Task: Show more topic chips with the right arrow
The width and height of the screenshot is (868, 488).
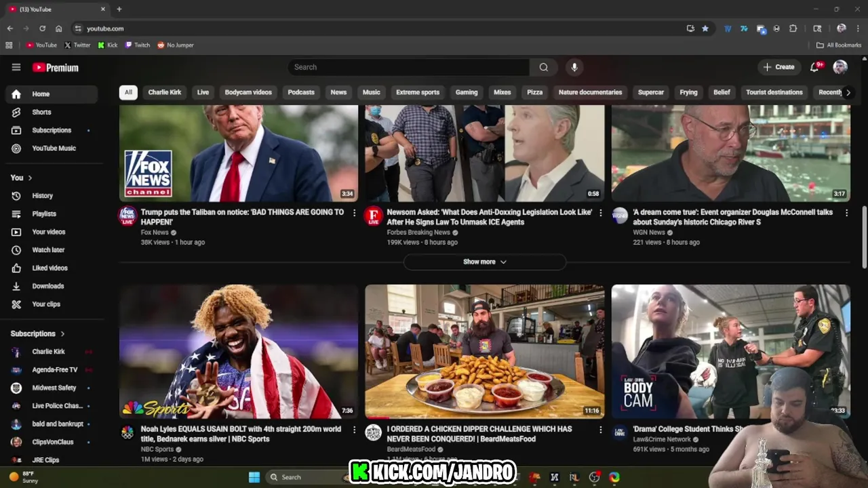Action: click(848, 92)
